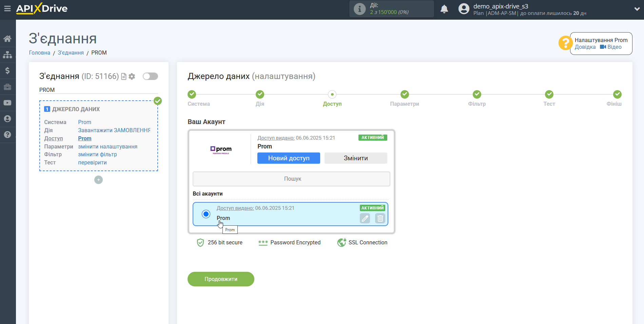Go to the Параметри step
644x324 pixels.
tap(405, 94)
